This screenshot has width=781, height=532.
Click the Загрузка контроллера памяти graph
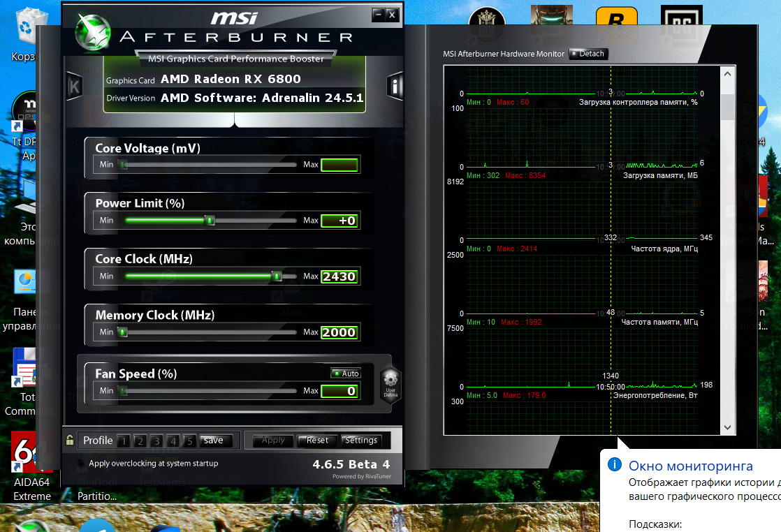(582, 81)
